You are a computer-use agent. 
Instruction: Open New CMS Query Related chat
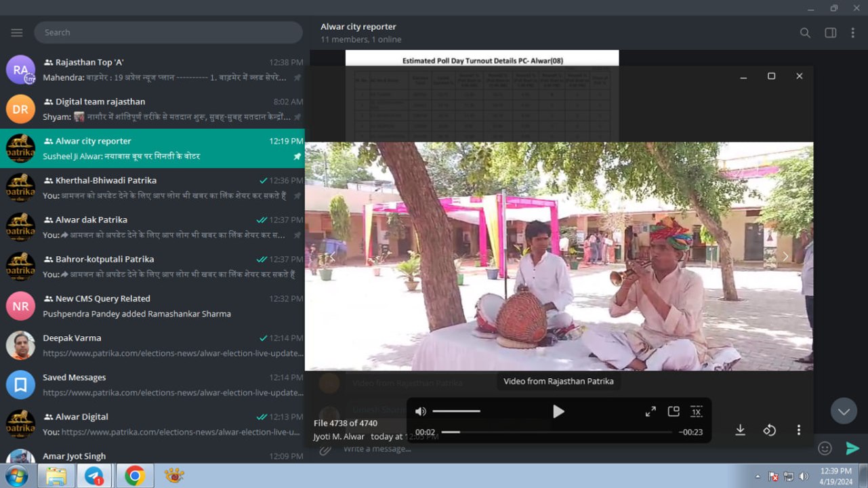[152, 306]
